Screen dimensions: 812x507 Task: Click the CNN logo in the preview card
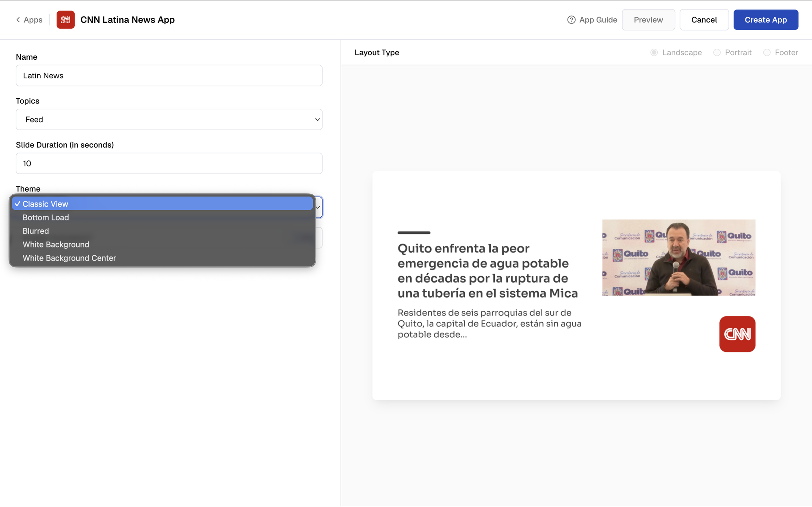[x=737, y=334]
